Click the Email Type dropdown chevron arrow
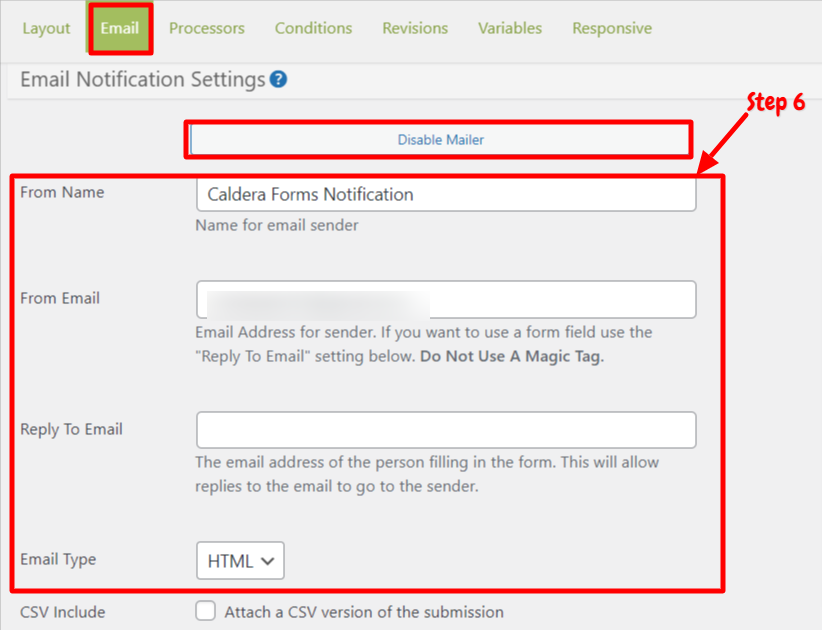This screenshot has width=822, height=630. [268, 561]
